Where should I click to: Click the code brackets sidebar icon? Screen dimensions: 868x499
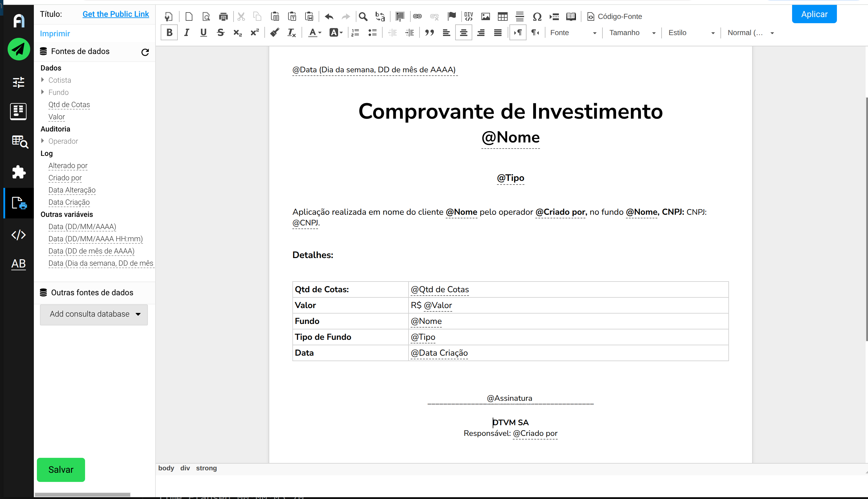coord(19,235)
